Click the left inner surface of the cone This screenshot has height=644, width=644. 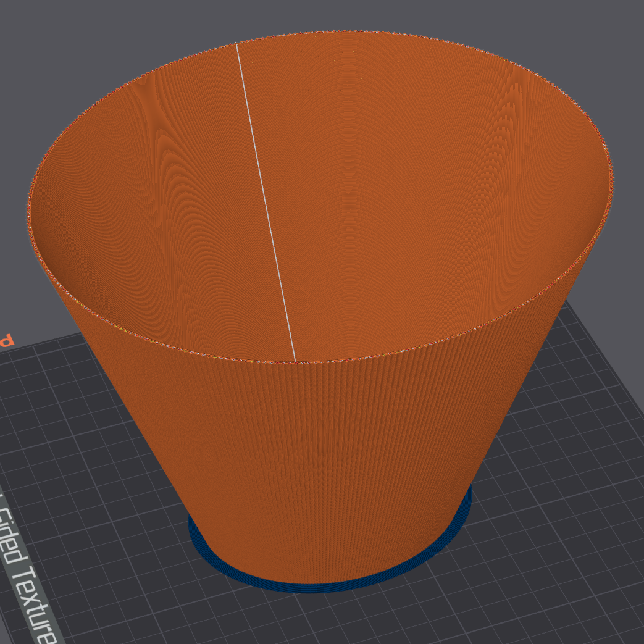coord(123,216)
